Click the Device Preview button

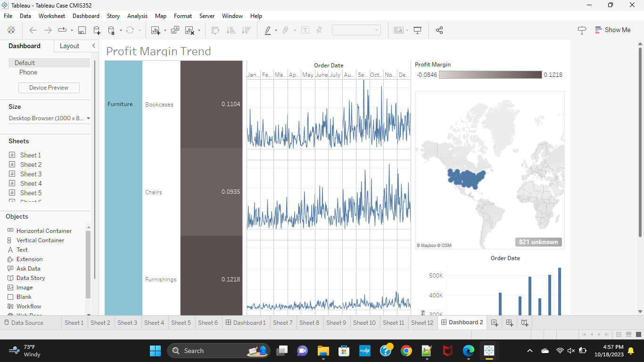49,88
